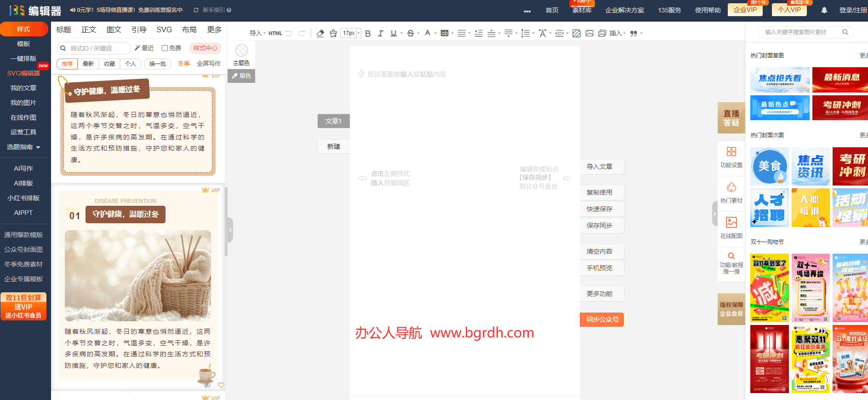Screen dimensions: 868x400
Task: Expand 选题指南 in the sidebar
Action: point(23,147)
